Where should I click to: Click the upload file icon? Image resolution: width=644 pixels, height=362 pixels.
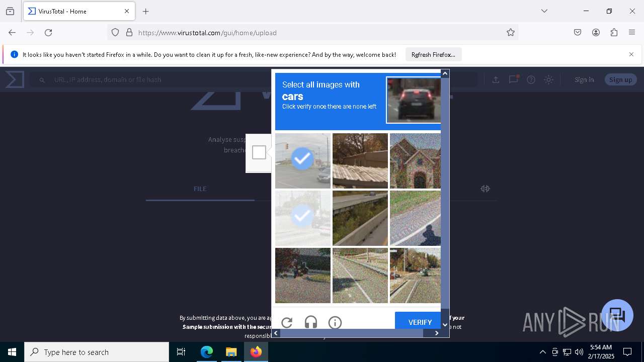point(496,79)
